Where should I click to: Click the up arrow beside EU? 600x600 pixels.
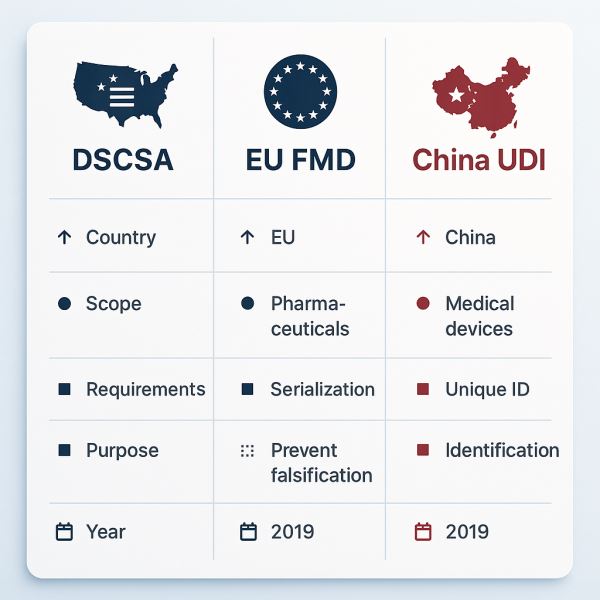click(x=249, y=238)
